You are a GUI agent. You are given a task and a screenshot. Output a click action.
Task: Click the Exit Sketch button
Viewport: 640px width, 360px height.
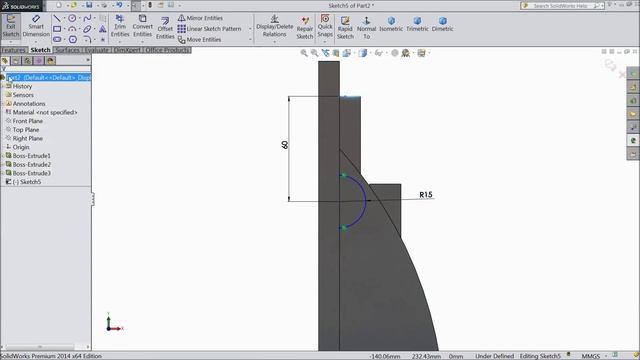[x=11, y=27]
